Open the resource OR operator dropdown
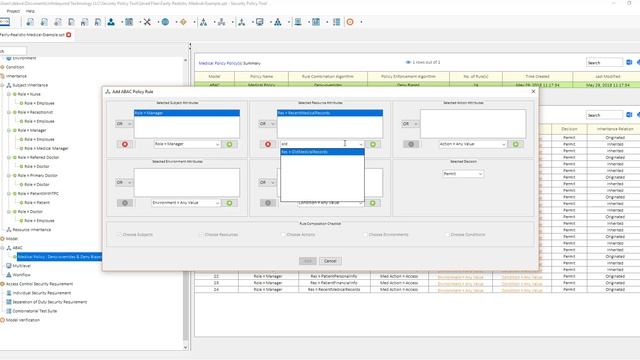Viewport: 640px width, 360px height. [267, 124]
